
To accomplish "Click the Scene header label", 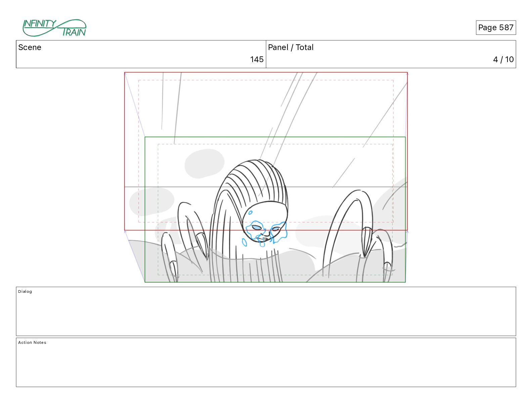I will tap(30, 47).
